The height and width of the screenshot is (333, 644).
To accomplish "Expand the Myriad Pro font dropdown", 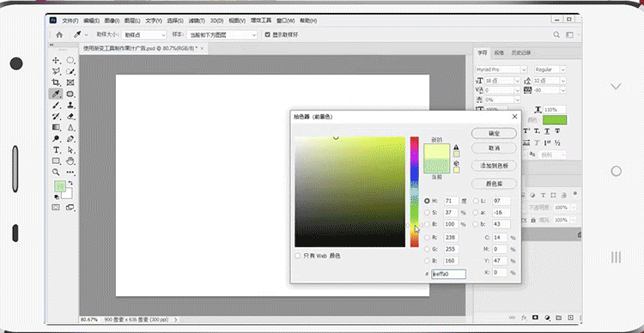I will [501, 70].
